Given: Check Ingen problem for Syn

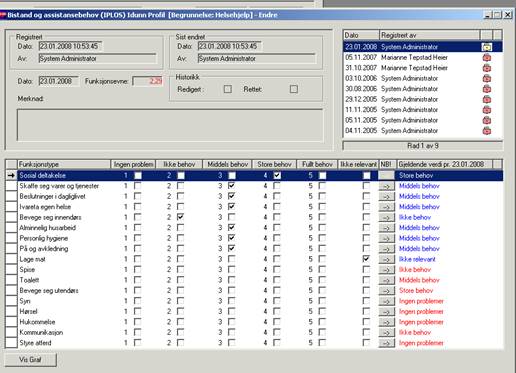Looking at the screenshot, I should pos(137,301).
